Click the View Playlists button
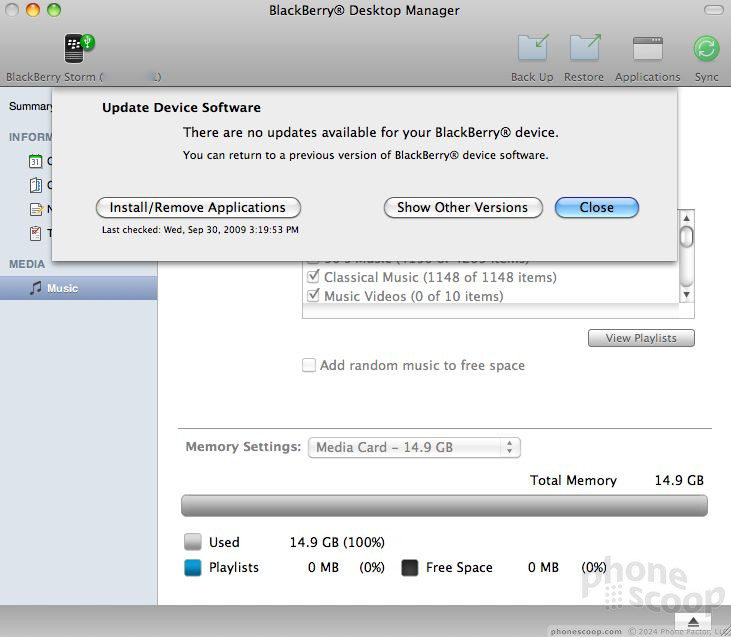The width and height of the screenshot is (731, 637). pyautogui.click(x=641, y=338)
